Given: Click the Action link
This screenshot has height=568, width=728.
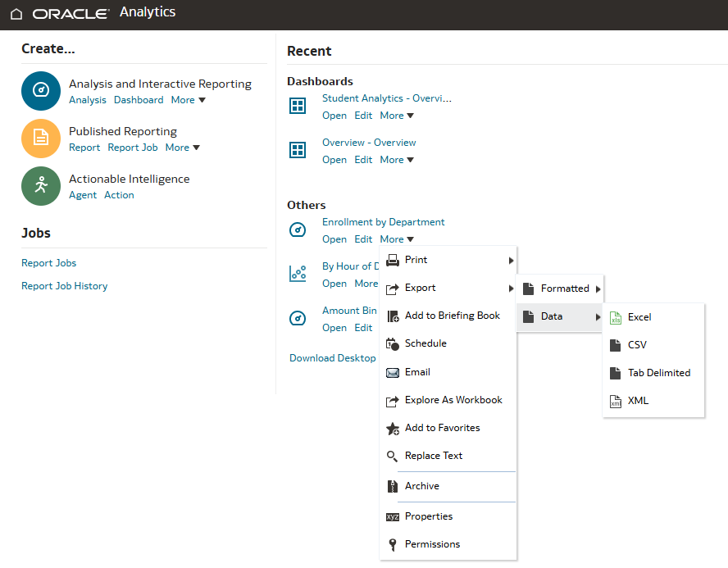Looking at the screenshot, I should click(119, 195).
